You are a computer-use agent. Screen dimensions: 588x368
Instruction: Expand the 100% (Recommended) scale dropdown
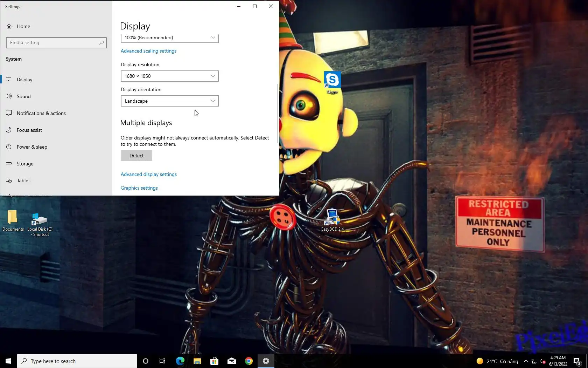click(x=170, y=38)
